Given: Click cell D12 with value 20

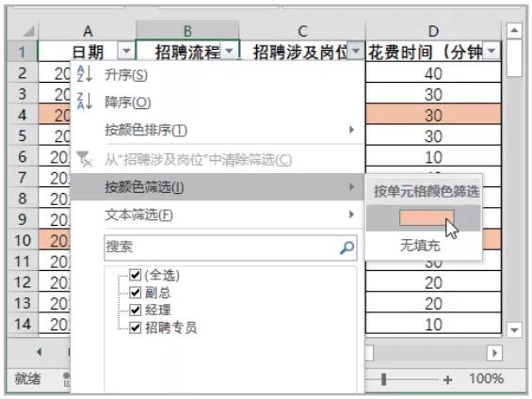Looking at the screenshot, I should click(433, 282).
